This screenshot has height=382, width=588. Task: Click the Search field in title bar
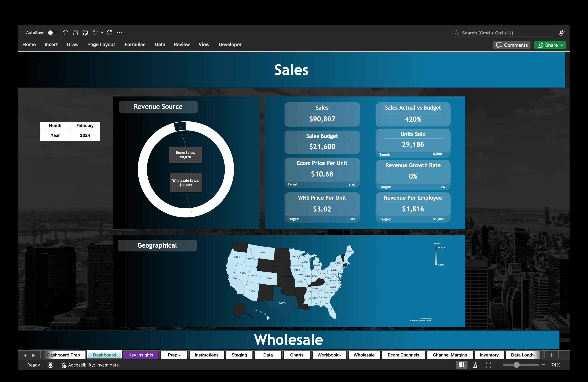pyautogui.click(x=503, y=33)
